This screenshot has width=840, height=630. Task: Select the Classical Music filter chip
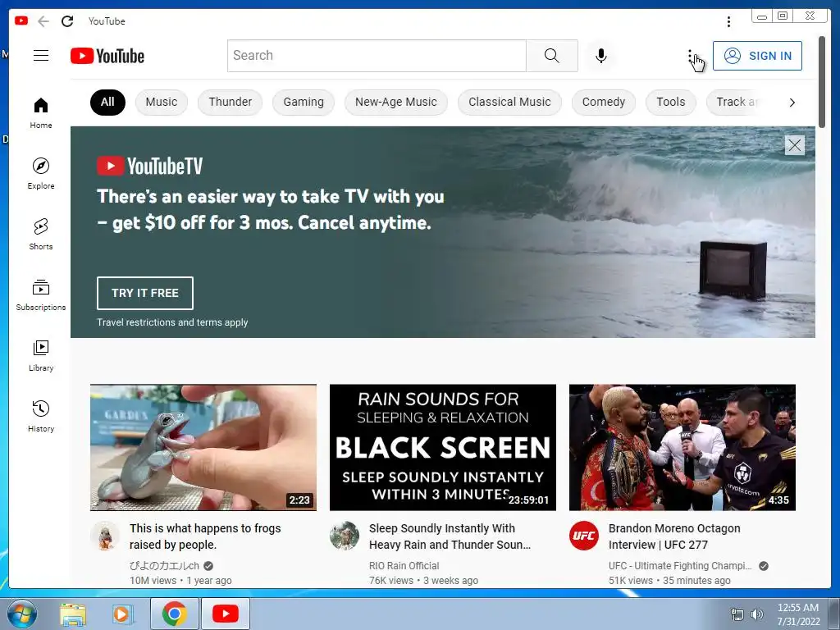coord(509,103)
